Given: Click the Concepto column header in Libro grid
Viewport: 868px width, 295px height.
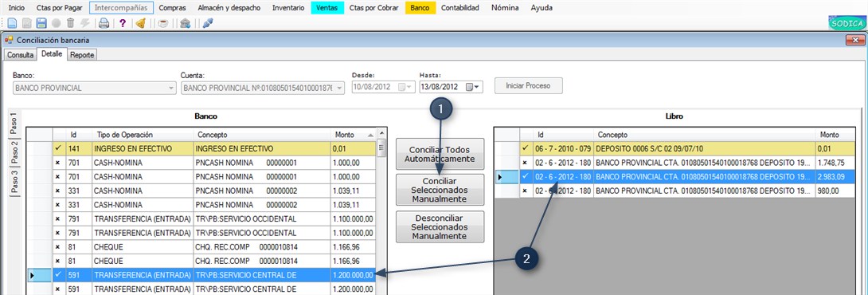Looking at the screenshot, I should click(704, 135).
